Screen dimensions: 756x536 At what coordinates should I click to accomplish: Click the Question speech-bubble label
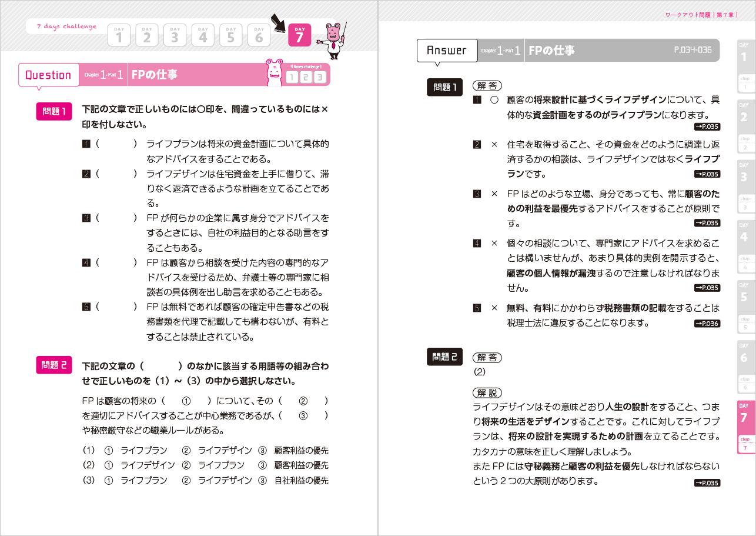[x=49, y=75]
